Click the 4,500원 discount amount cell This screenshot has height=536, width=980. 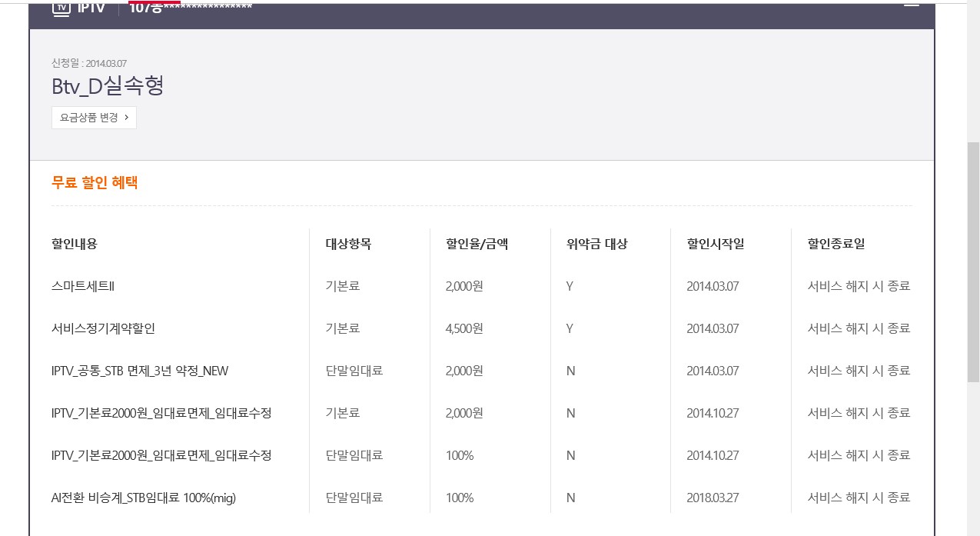pyautogui.click(x=464, y=328)
